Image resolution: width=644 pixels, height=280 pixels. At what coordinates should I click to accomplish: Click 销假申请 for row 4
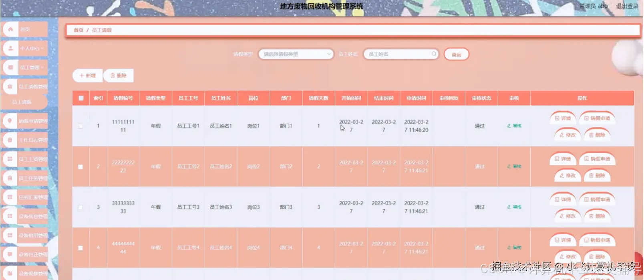[x=597, y=240]
